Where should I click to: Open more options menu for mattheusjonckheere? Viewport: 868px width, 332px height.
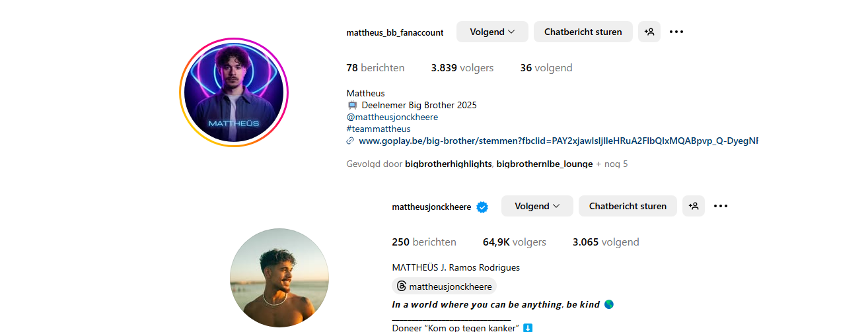tap(721, 206)
